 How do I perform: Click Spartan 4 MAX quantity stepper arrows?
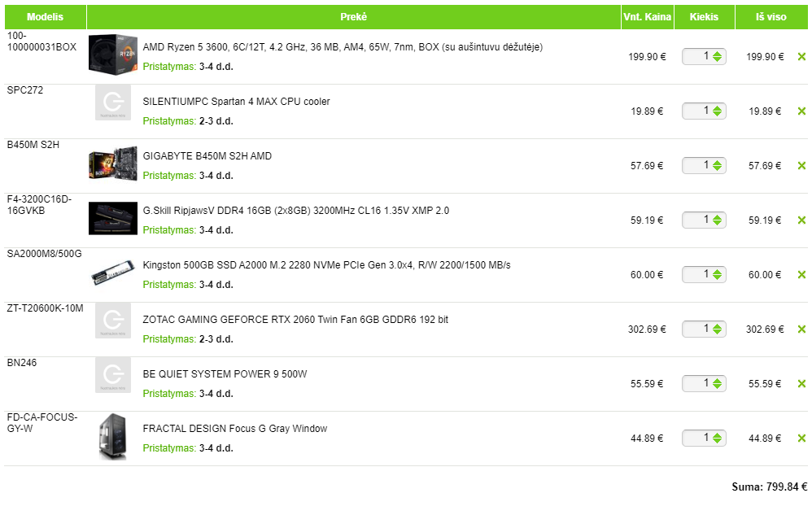coord(718,111)
